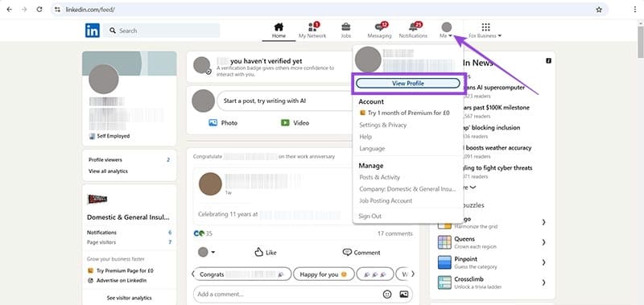The width and height of the screenshot is (644, 305).
Task: Open the Jobs briefcase icon
Action: 346,27
